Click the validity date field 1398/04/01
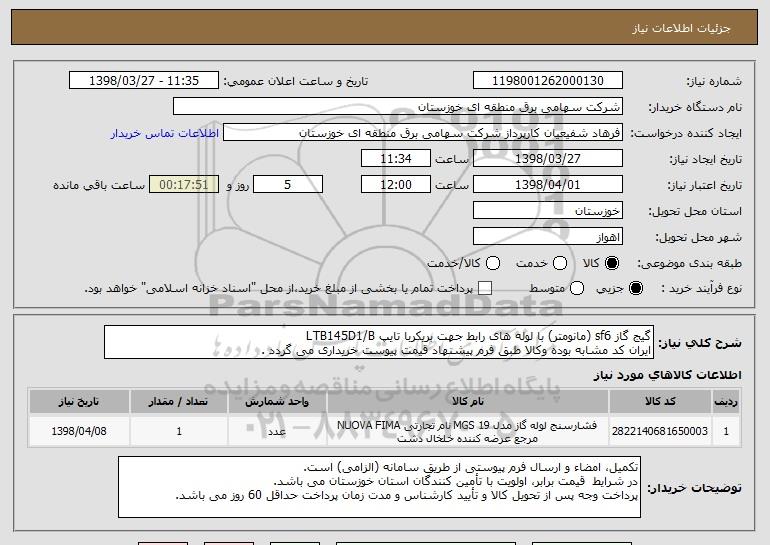Image resolution: width=770 pixels, height=545 pixels. pos(548,185)
